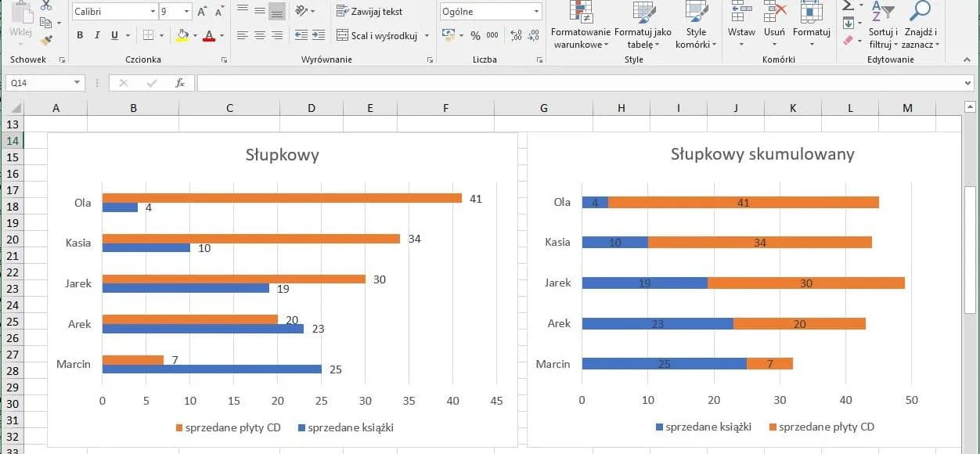Apply percentage style to the selection
Viewport: 980px width, 454px height.
[476, 36]
